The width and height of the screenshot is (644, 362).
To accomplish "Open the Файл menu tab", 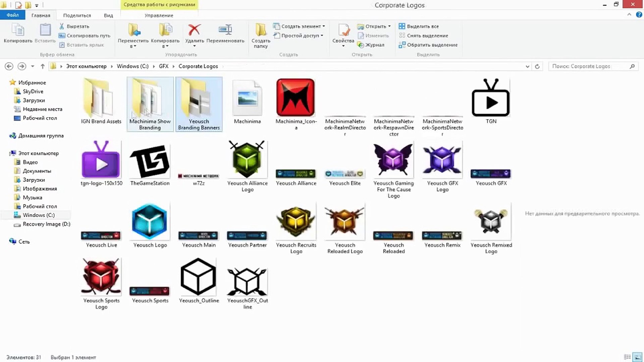I will (12, 15).
